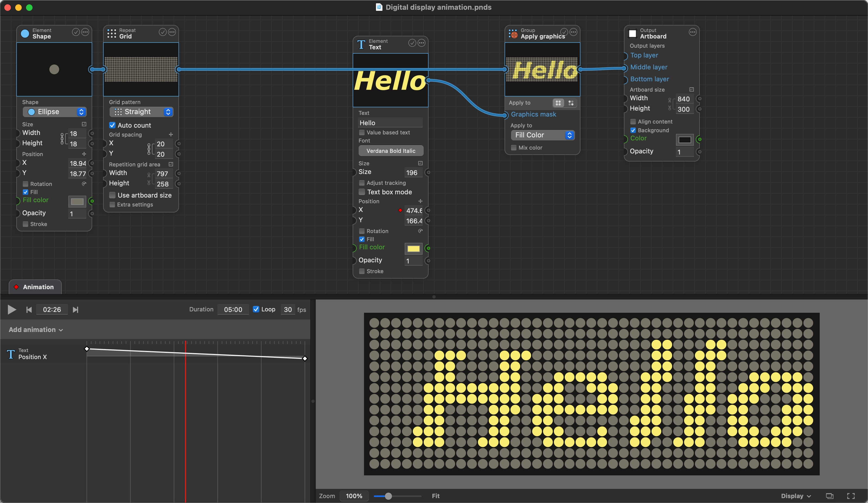Click the Fit zoom button

[x=435, y=496]
